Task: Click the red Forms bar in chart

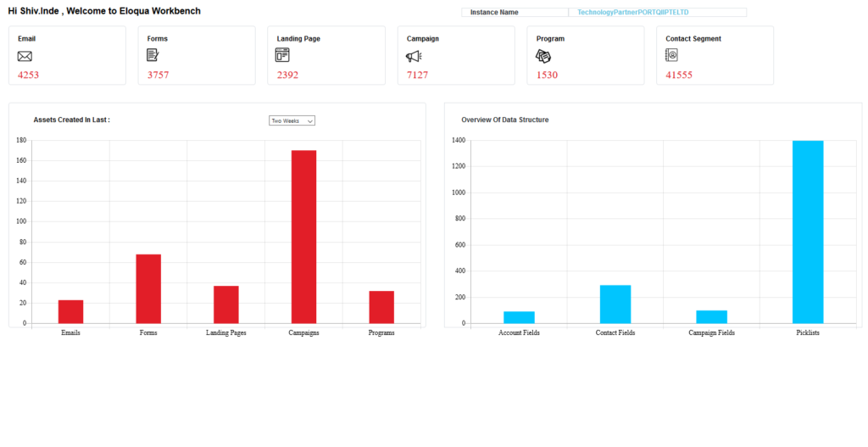Action: click(148, 288)
